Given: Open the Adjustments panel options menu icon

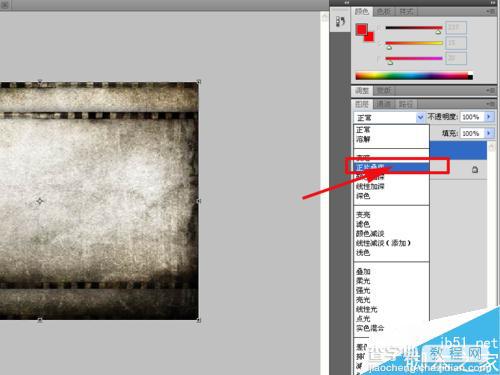Looking at the screenshot, I should tap(490, 90).
